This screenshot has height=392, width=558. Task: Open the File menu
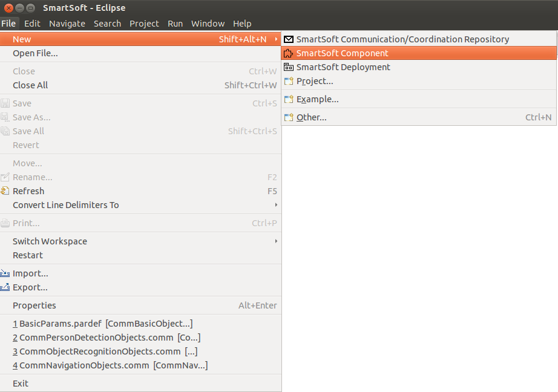[x=8, y=24]
